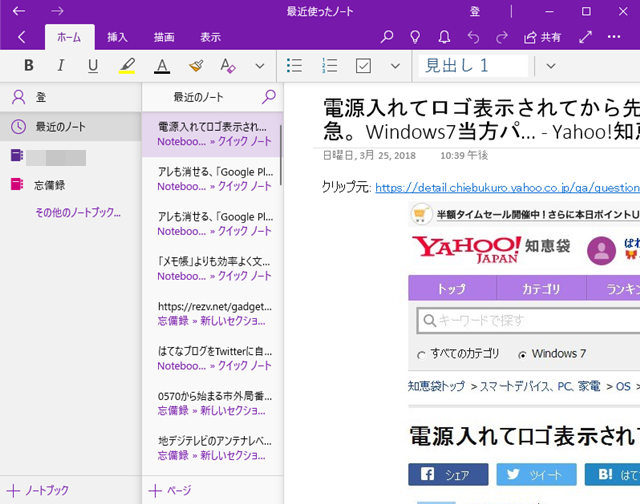The image size is (640, 504).
Task: Switch to the 表示 tab
Action: coord(210,37)
